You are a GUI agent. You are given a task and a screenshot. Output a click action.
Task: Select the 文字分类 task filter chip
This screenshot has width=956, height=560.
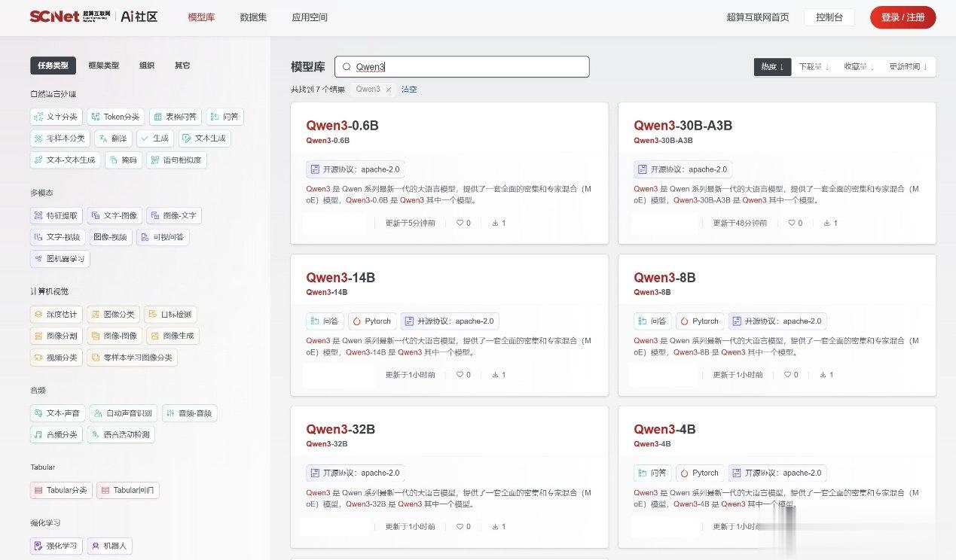coord(56,117)
